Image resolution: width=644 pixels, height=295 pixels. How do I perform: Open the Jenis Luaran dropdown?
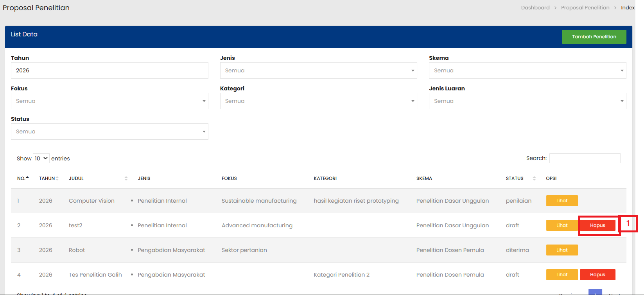click(x=527, y=101)
